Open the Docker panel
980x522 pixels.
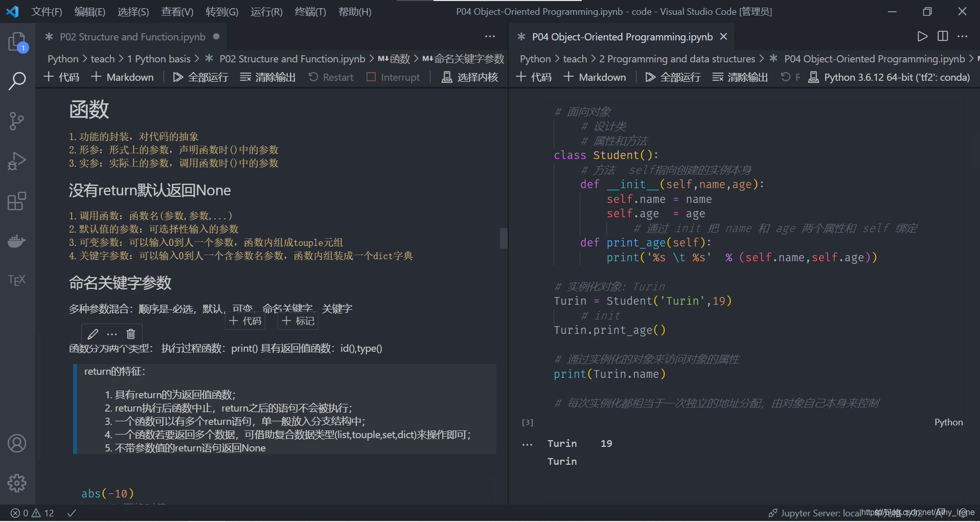click(x=18, y=241)
